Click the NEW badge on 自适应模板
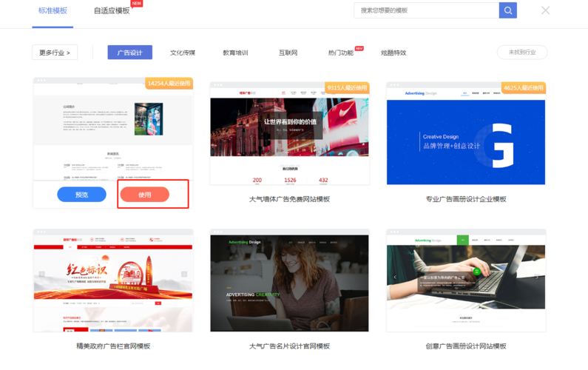The image size is (588, 370). 137,4
